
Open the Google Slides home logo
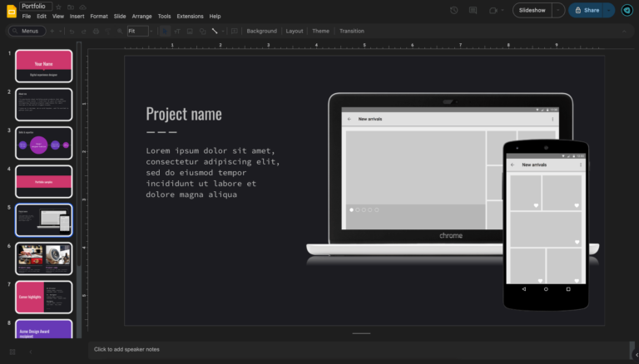pyautogui.click(x=12, y=11)
